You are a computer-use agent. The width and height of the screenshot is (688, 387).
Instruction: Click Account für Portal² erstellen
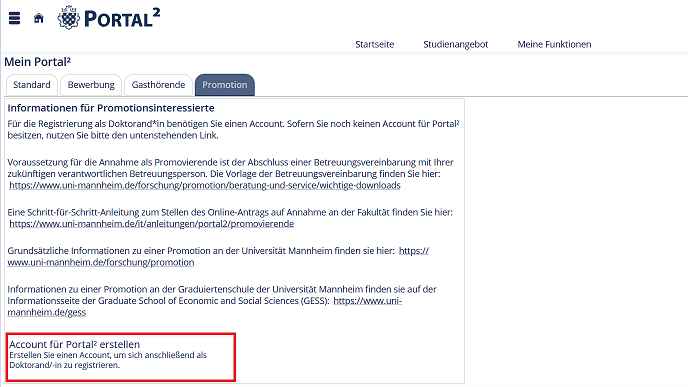click(x=75, y=344)
